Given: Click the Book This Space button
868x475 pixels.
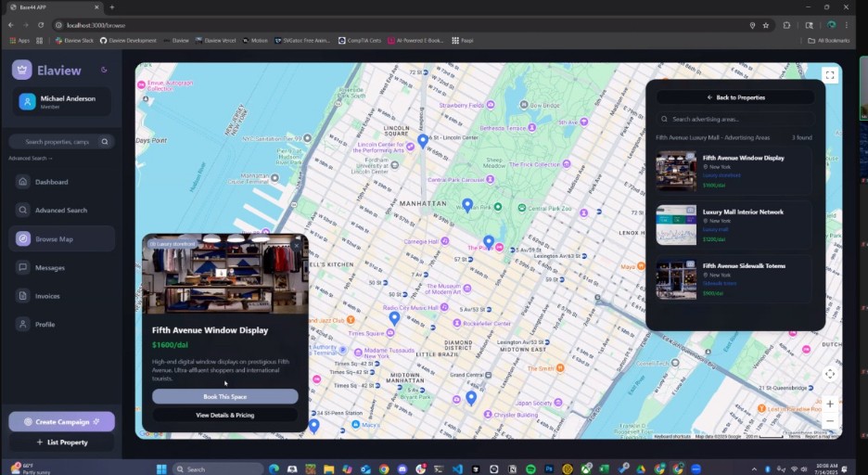Looking at the screenshot, I should click(x=225, y=397).
